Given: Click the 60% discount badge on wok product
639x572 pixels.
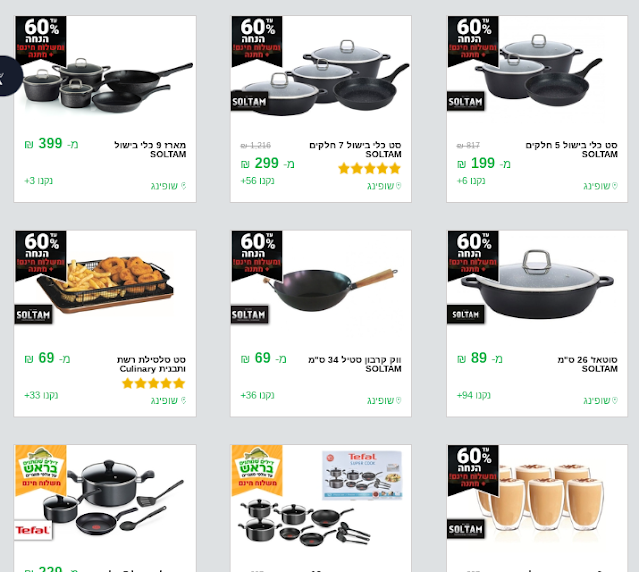Looking at the screenshot, I should tap(257, 255).
